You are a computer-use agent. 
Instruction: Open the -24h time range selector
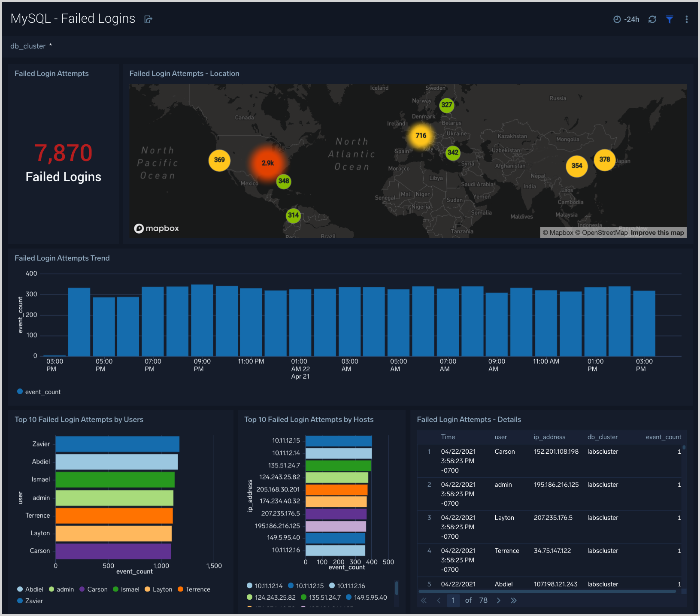631,19
